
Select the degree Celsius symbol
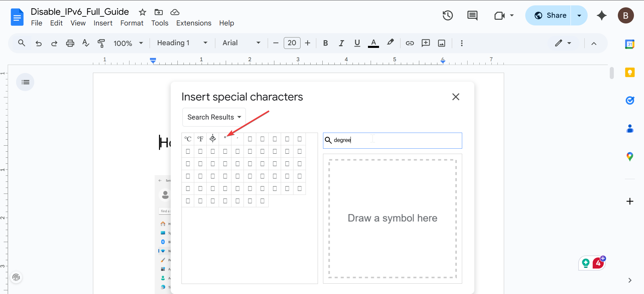click(x=188, y=139)
